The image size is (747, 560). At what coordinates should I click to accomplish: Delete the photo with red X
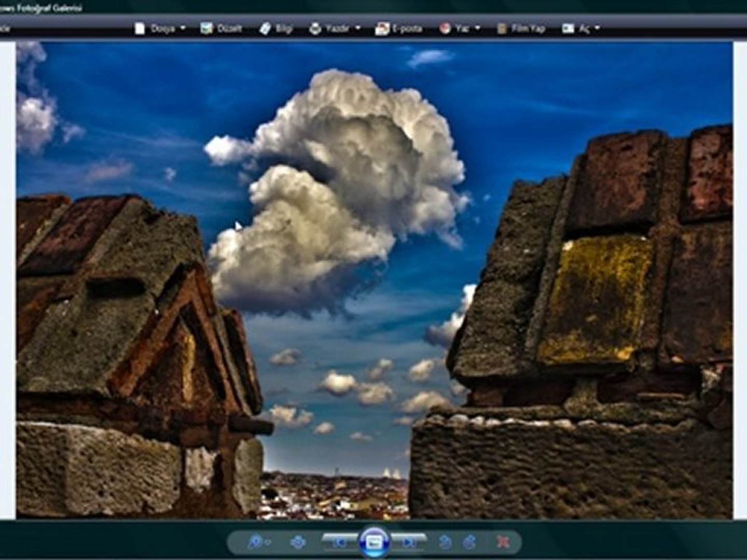point(502,542)
